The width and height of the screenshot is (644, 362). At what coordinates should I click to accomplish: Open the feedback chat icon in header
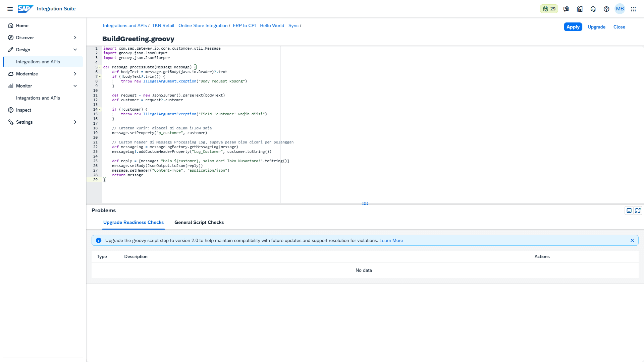[566, 9]
